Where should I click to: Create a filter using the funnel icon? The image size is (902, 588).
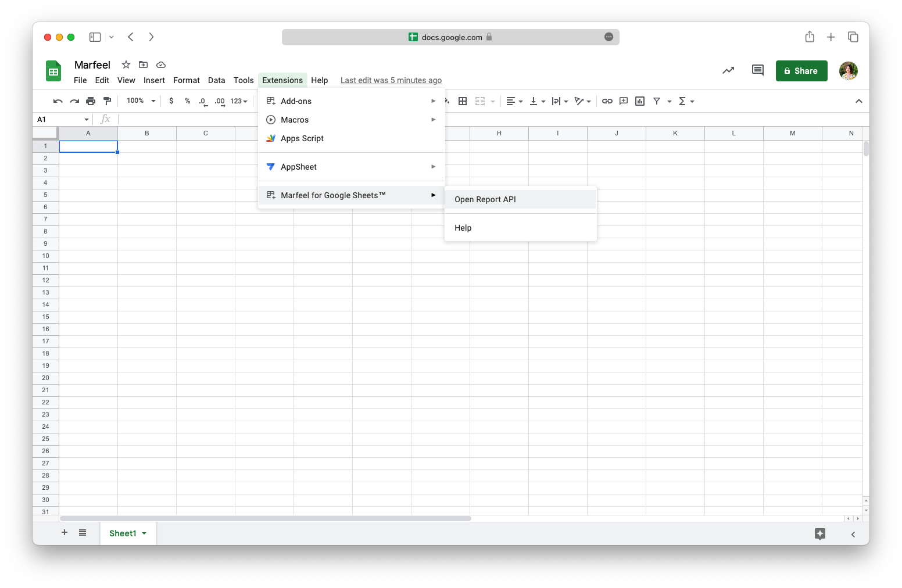click(x=656, y=101)
